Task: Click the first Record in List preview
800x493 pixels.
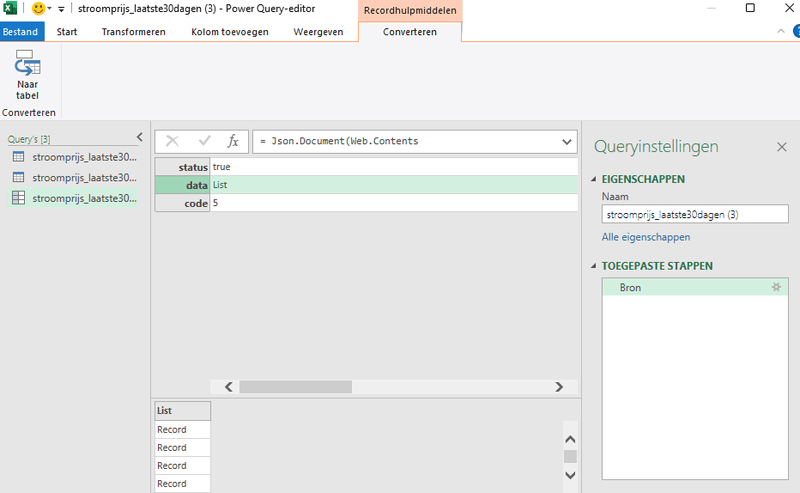Action: tap(183, 430)
